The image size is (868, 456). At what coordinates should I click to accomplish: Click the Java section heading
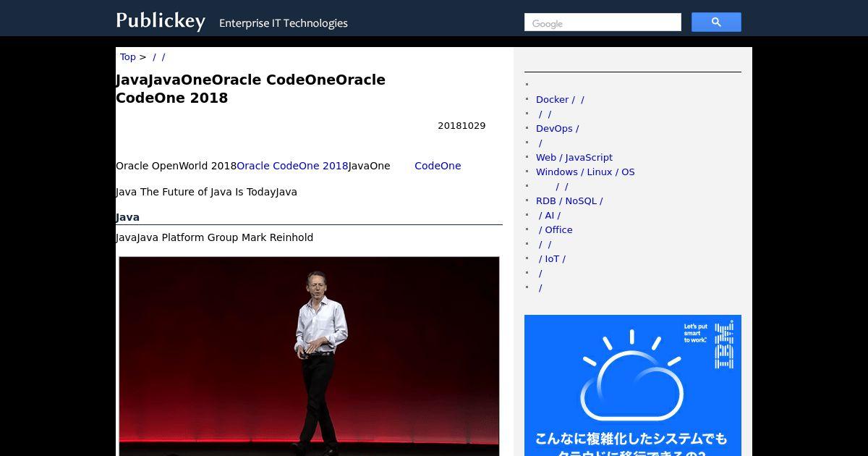[x=127, y=217]
